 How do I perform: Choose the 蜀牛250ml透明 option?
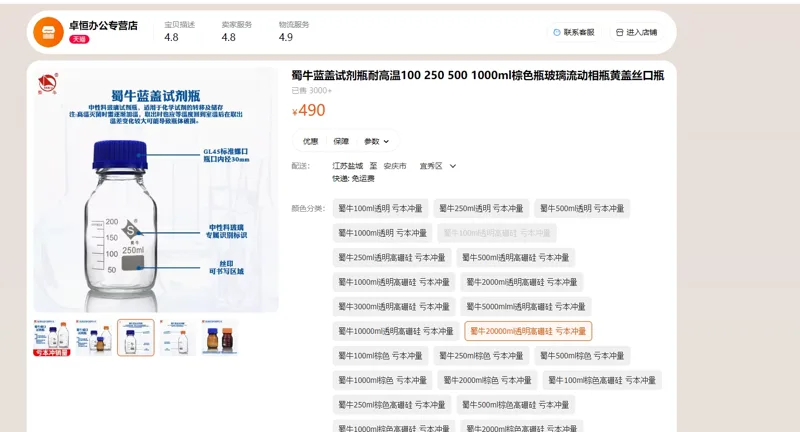pyautogui.click(x=481, y=208)
